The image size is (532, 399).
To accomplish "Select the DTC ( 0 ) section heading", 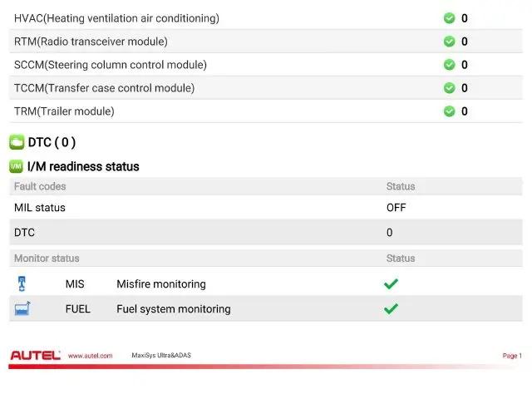I will coord(52,142).
